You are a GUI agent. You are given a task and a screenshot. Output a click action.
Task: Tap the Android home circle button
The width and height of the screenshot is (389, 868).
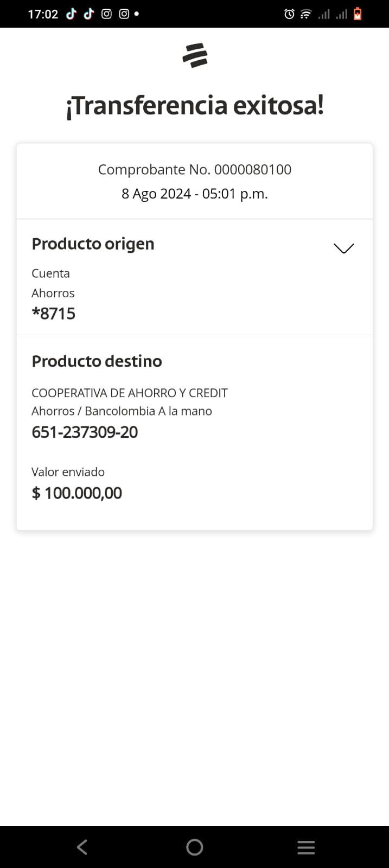194,847
